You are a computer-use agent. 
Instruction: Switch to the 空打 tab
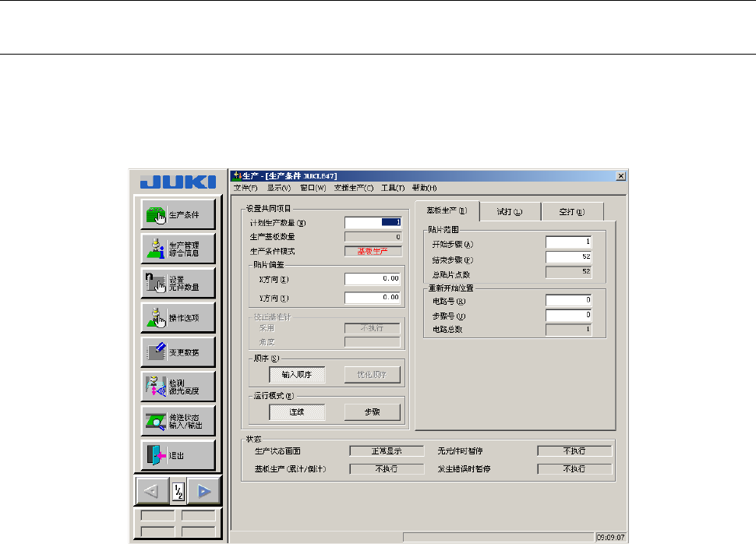point(572,212)
